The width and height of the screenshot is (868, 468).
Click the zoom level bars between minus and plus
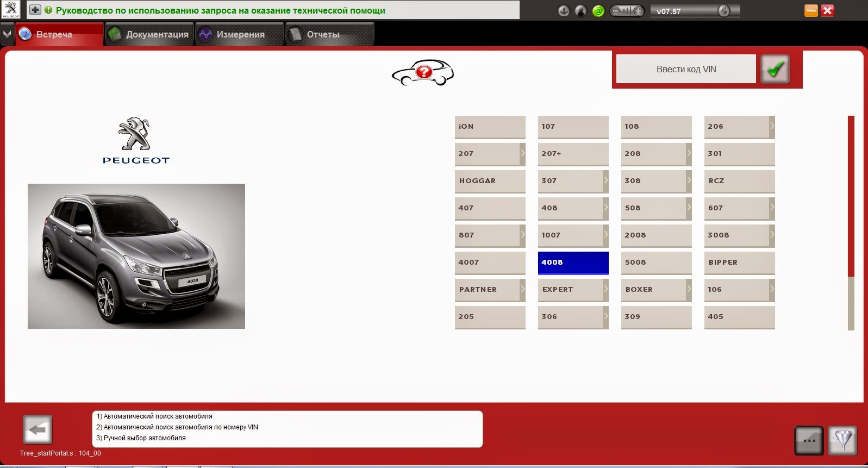tap(627, 11)
